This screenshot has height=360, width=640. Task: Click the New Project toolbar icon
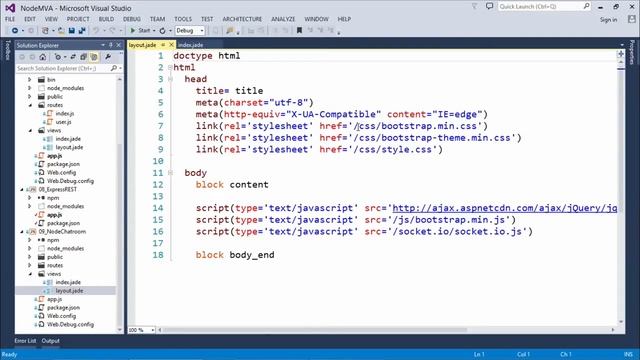[45, 31]
